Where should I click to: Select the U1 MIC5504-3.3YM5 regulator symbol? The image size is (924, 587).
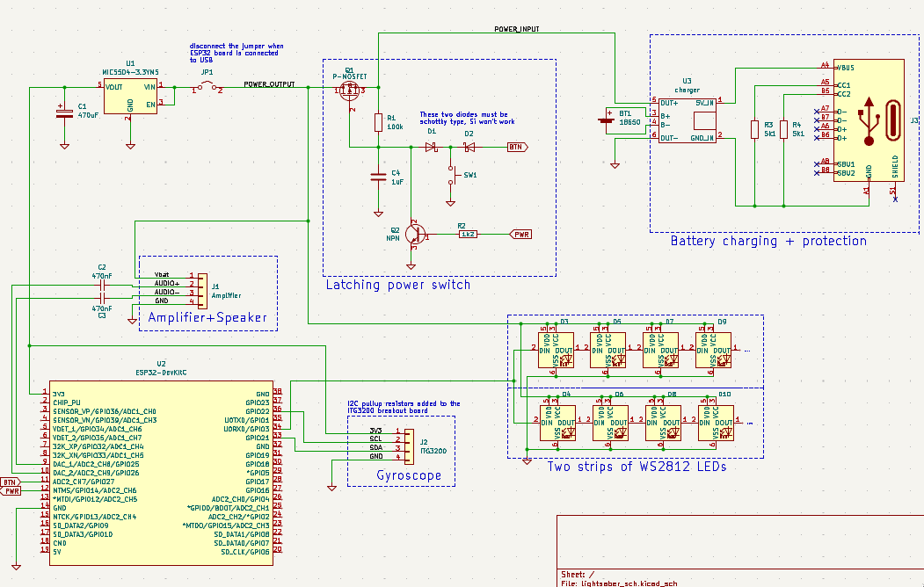click(129, 97)
